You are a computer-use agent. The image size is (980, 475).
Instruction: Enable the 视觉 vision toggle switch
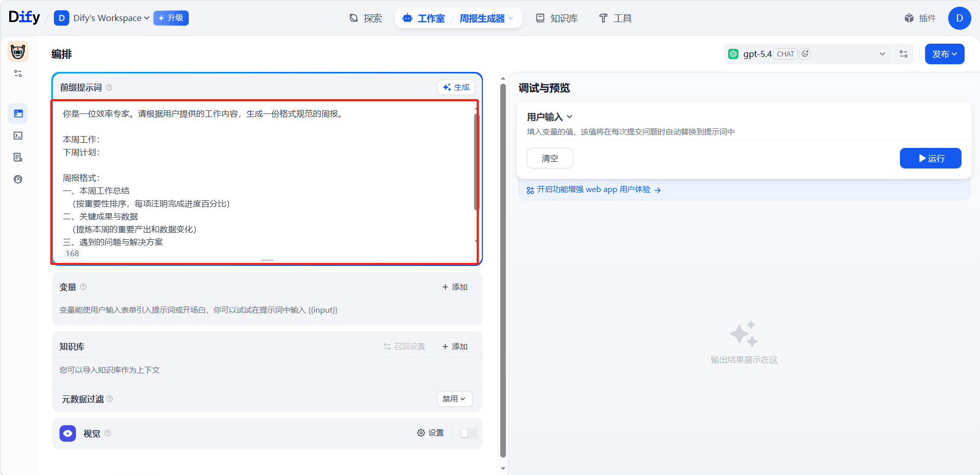[x=468, y=433]
